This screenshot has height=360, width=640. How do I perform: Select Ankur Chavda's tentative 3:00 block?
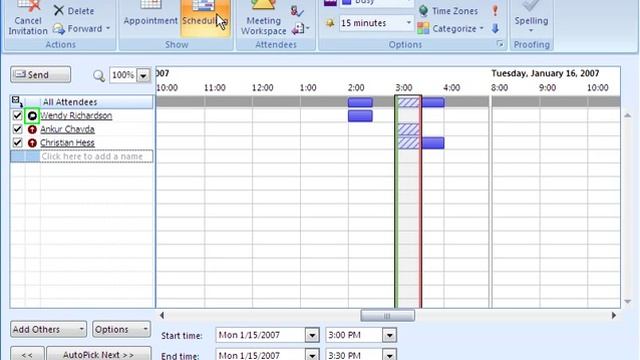point(408,129)
